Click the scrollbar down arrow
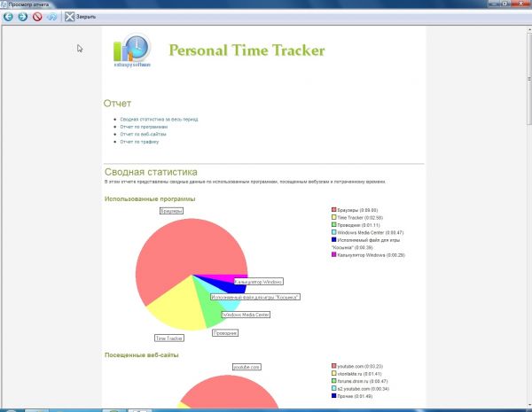This screenshot has width=532, height=412. (x=529, y=404)
